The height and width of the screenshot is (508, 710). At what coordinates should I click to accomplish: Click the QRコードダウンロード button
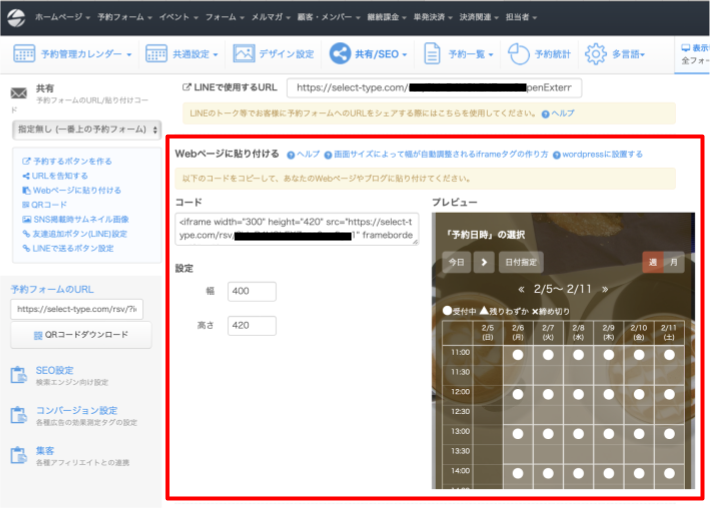pos(80,335)
